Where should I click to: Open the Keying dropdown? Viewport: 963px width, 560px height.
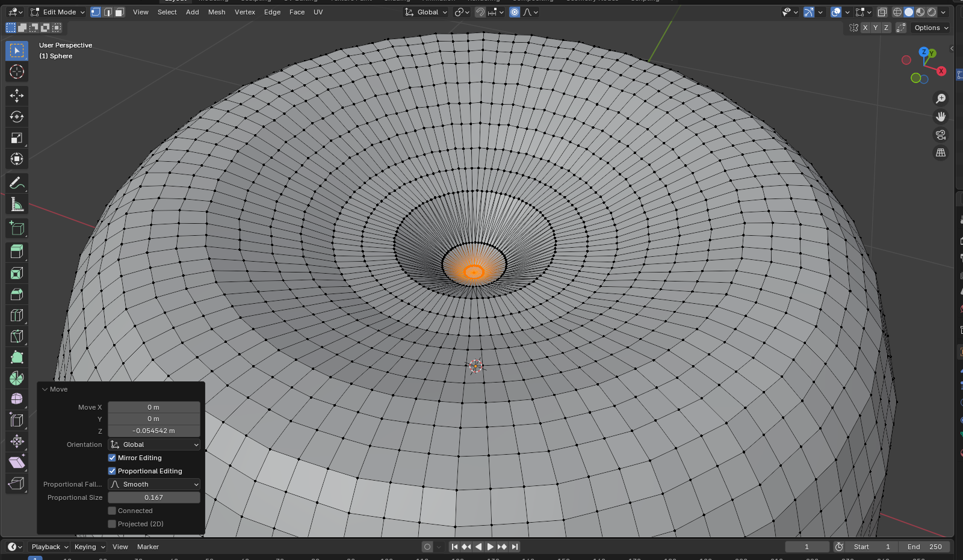coord(90,547)
